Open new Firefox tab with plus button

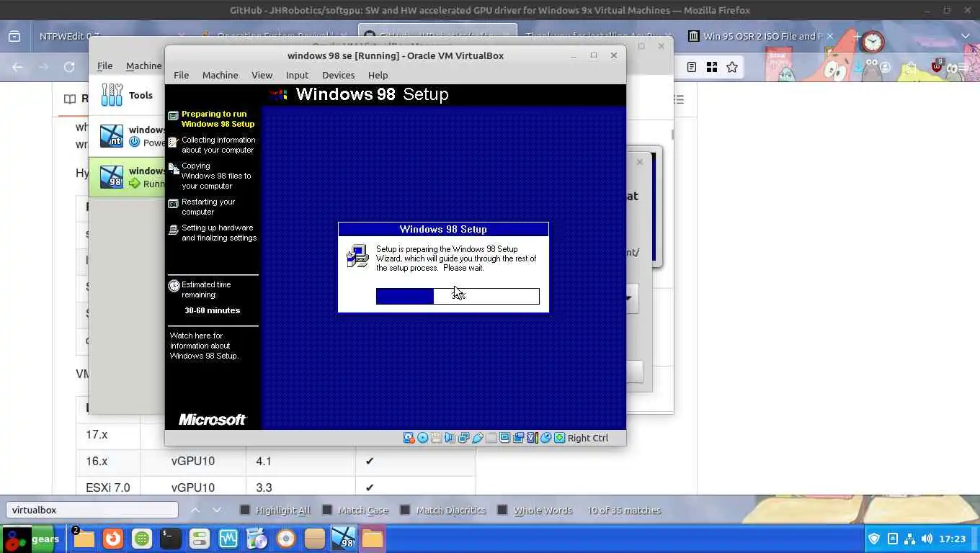tap(856, 36)
